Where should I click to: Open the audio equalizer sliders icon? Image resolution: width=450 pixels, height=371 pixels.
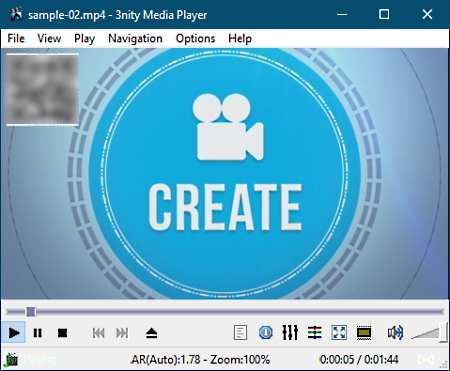point(290,332)
